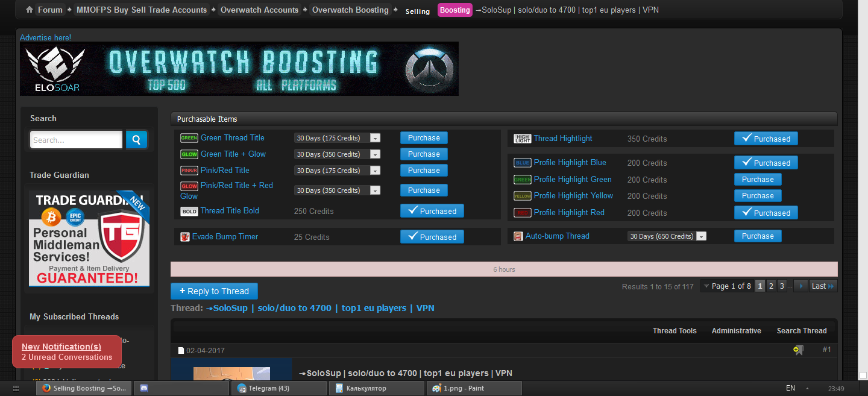This screenshot has width=868, height=396.
Task: Click the post #1 report icon
Action: 799,350
